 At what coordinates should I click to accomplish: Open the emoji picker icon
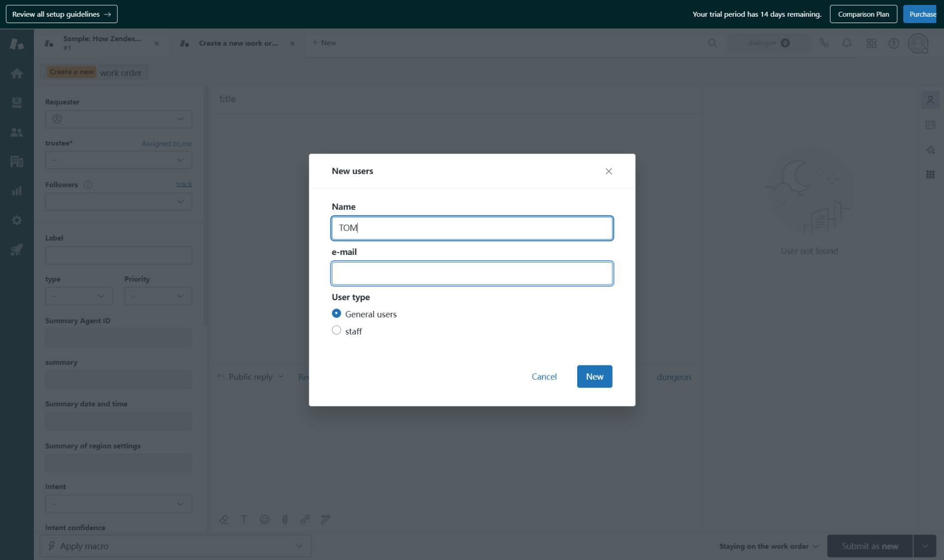coord(265,519)
